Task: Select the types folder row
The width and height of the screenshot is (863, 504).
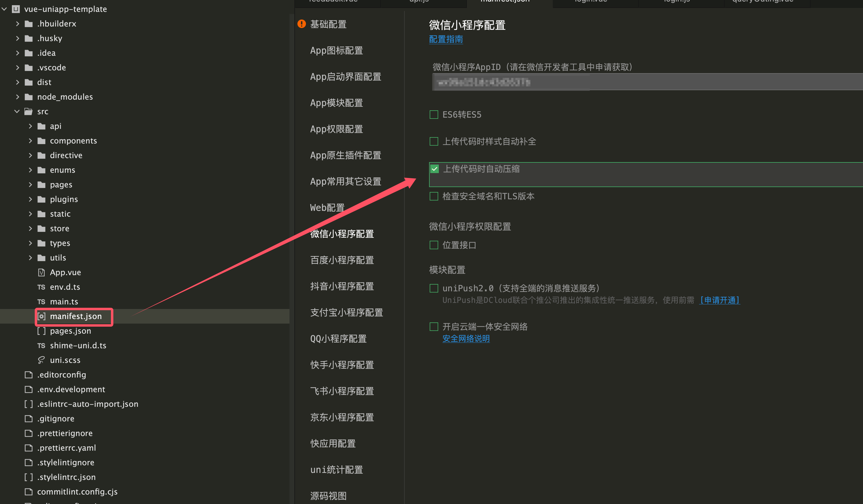Action: click(144, 243)
